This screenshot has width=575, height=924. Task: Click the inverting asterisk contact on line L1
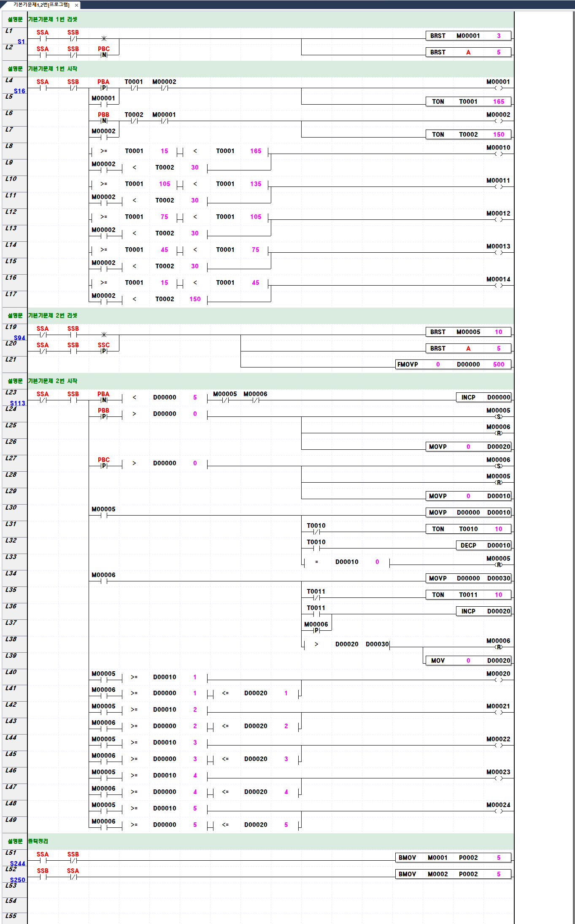click(104, 38)
